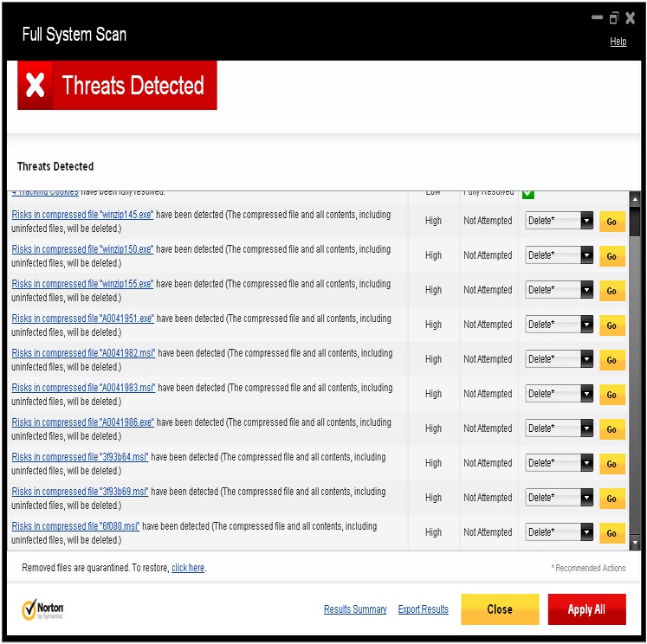This screenshot has height=644, width=647.
Task: Open the Export Results link
Action: pos(423,609)
